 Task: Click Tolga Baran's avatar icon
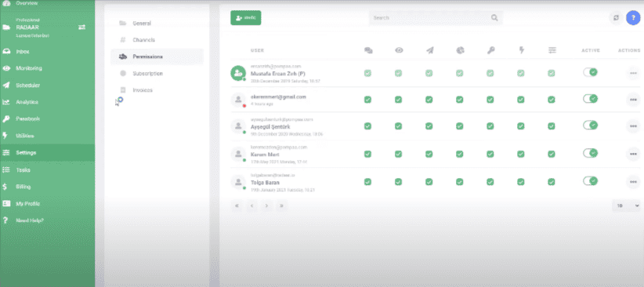[238, 182]
